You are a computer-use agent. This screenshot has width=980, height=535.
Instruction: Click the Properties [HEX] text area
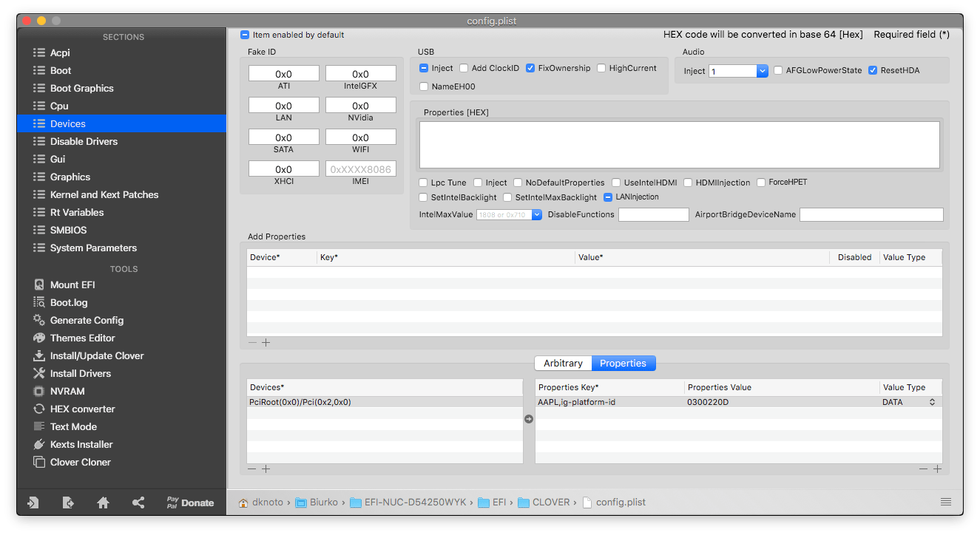pos(680,145)
